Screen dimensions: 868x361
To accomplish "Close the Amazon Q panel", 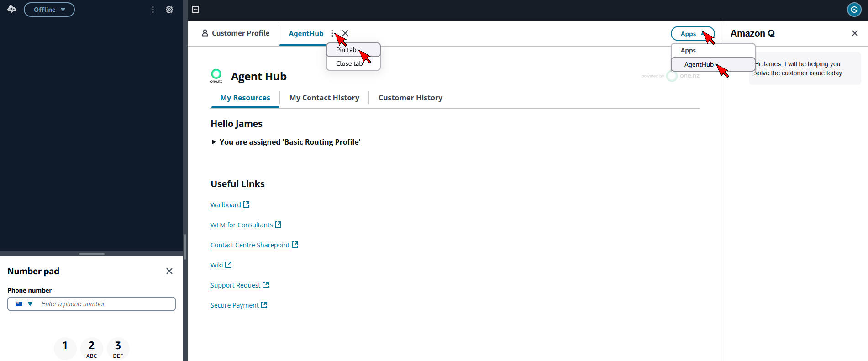I will (x=854, y=33).
